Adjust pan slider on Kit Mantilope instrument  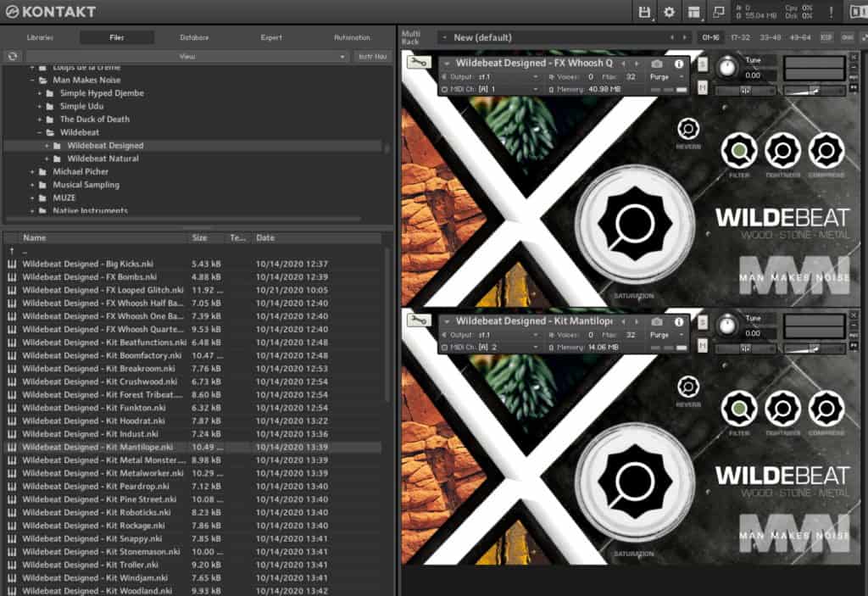pos(745,348)
